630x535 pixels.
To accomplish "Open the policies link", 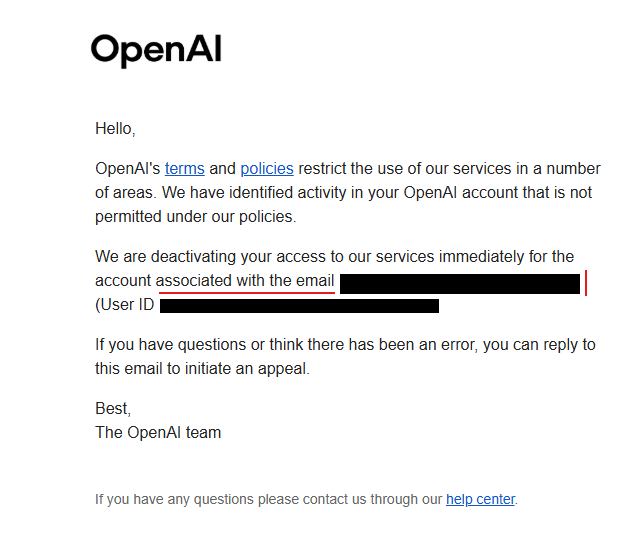I will 267,169.
